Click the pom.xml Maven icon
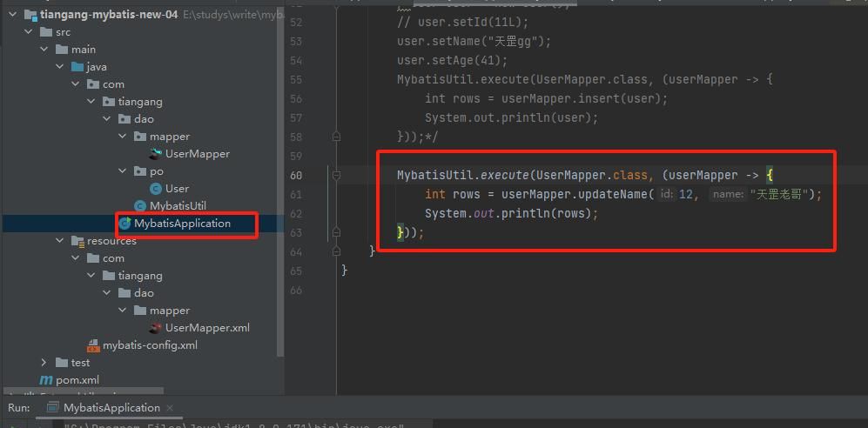Viewport: 868px width, 428px height. point(45,380)
